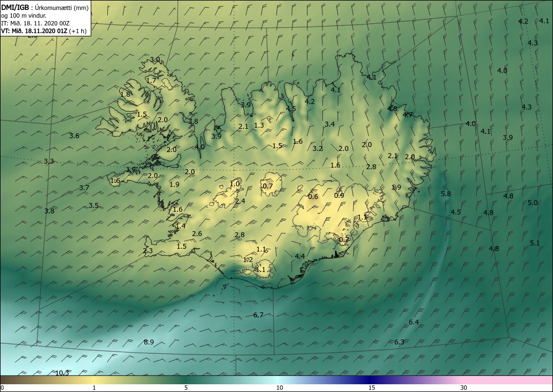Click the 1.4 value near Reykjavik

(x=181, y=226)
